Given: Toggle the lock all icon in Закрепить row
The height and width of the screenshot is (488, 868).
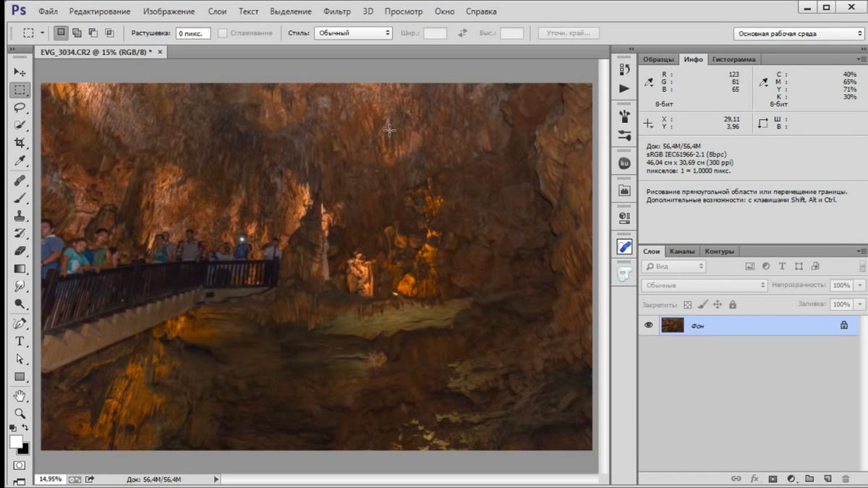Looking at the screenshot, I should [x=733, y=305].
